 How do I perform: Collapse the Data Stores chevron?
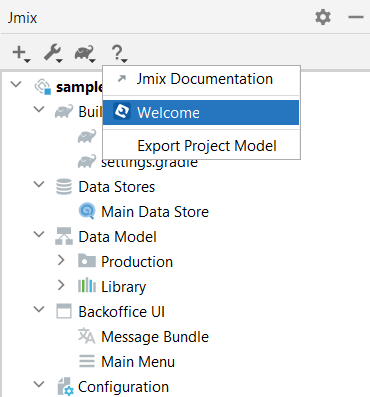coord(39,184)
